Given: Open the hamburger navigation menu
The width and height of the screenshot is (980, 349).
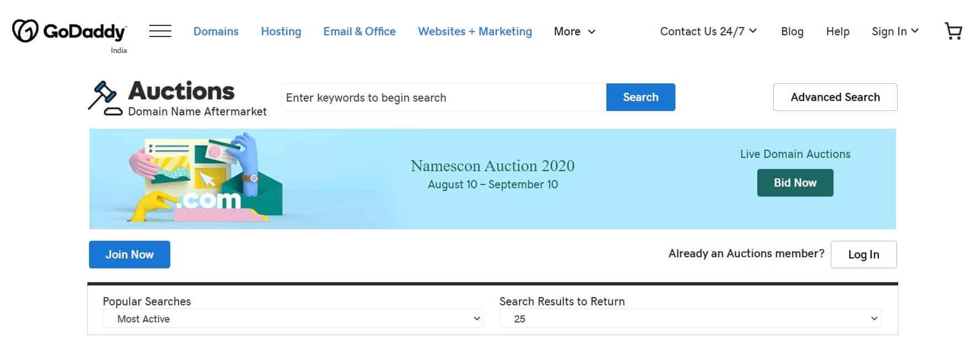Looking at the screenshot, I should (x=160, y=31).
